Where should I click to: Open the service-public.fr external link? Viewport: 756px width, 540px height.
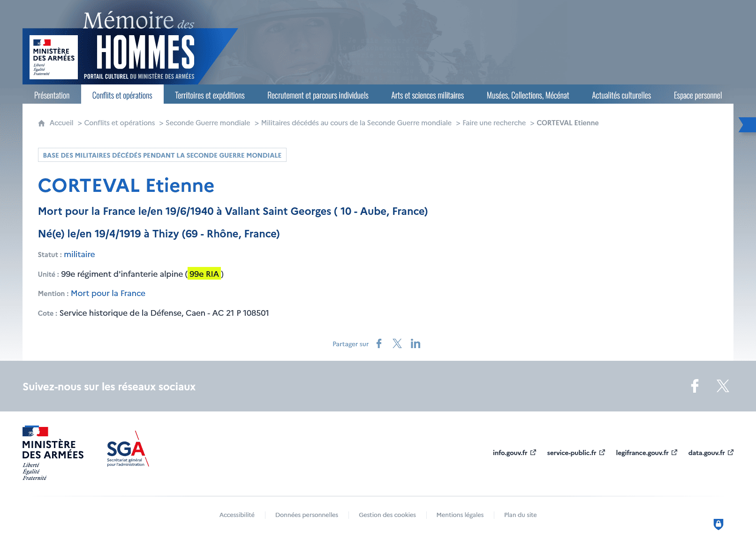pyautogui.click(x=576, y=453)
